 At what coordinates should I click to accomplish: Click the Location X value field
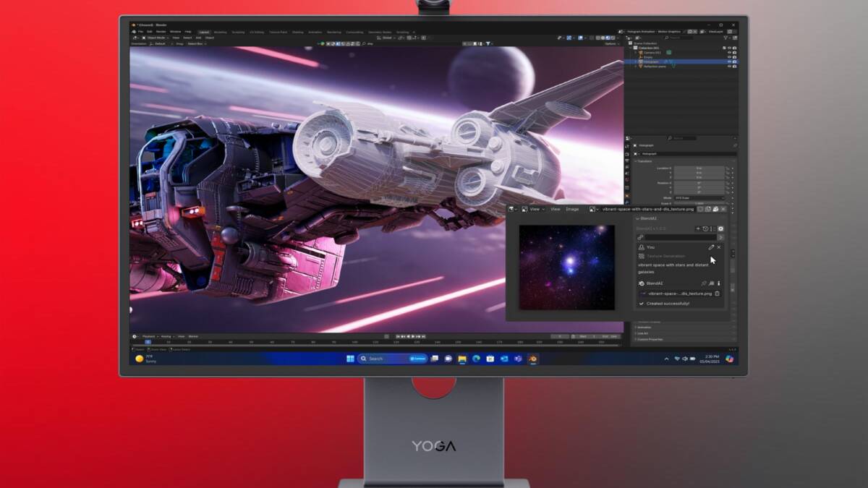(699, 168)
